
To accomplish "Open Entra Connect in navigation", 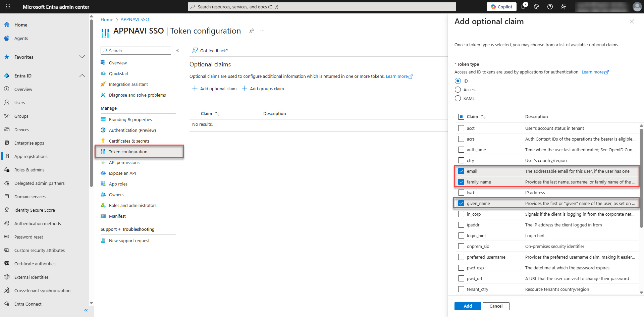I will point(28,304).
